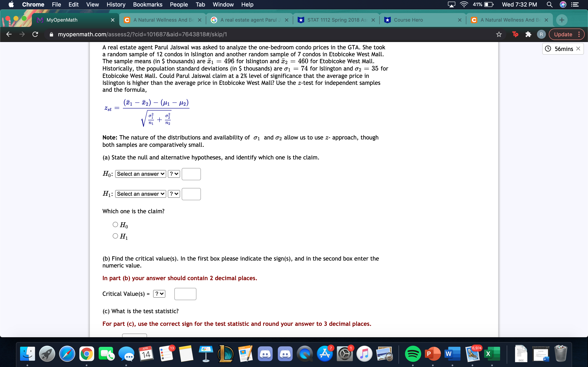Viewport: 588px width, 367px height.
Task: Open the App Store from the Dock
Action: pyautogui.click(x=325, y=354)
